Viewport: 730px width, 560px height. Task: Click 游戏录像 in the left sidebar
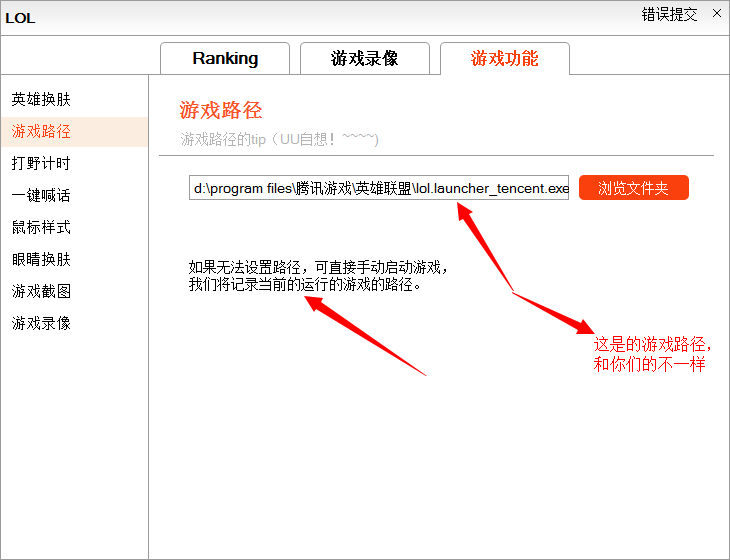(41, 324)
